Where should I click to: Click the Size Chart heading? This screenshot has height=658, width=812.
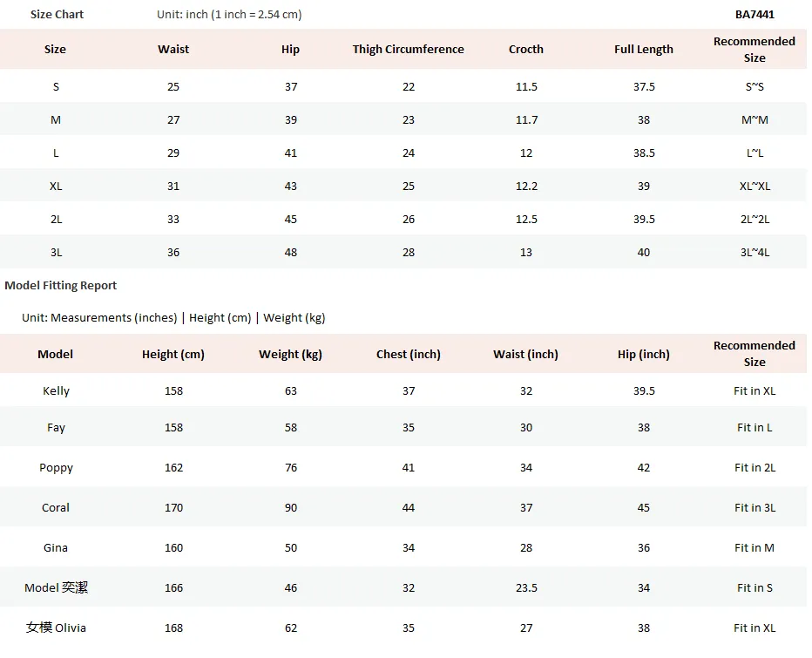click(57, 15)
